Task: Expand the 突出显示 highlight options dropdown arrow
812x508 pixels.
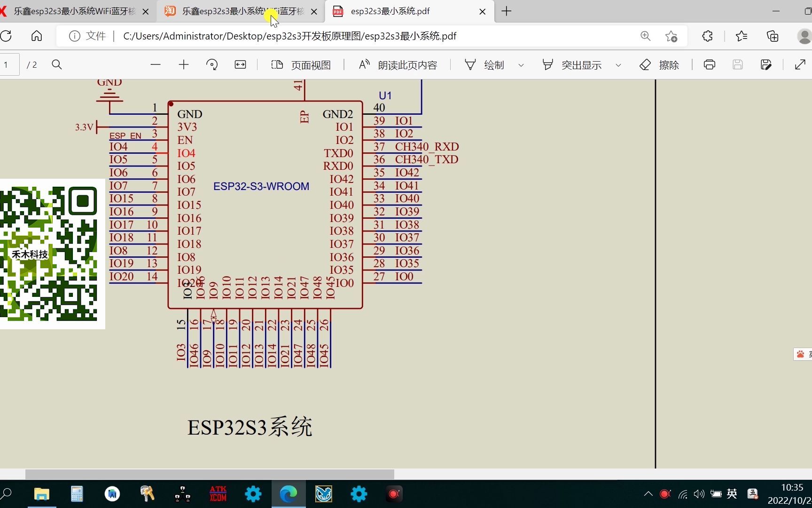Action: tap(618, 65)
